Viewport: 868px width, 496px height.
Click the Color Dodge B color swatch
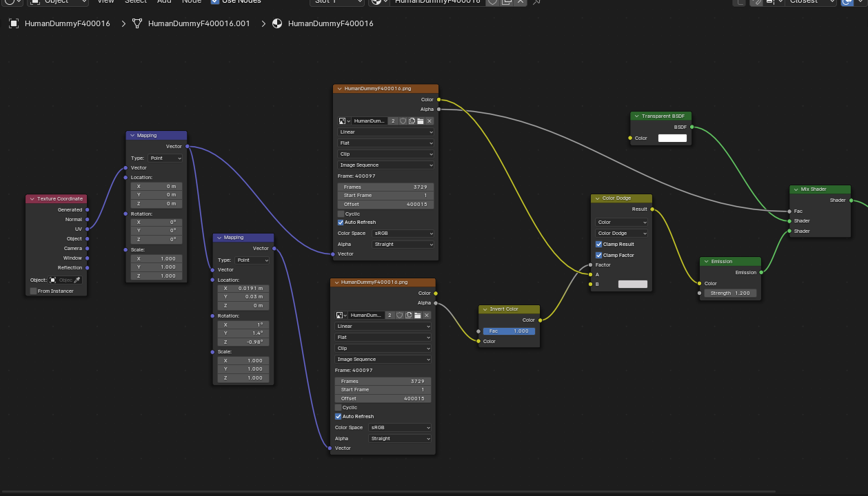point(633,284)
